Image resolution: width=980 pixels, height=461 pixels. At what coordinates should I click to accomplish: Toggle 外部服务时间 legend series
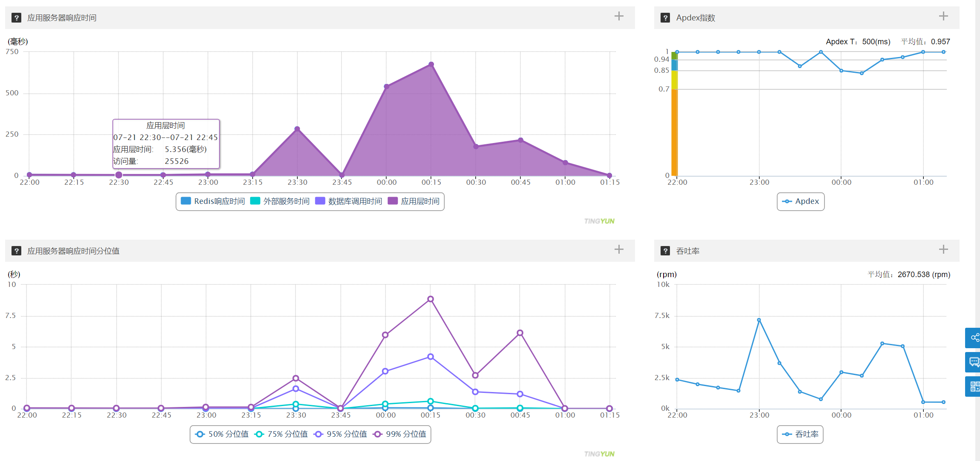coord(280,201)
